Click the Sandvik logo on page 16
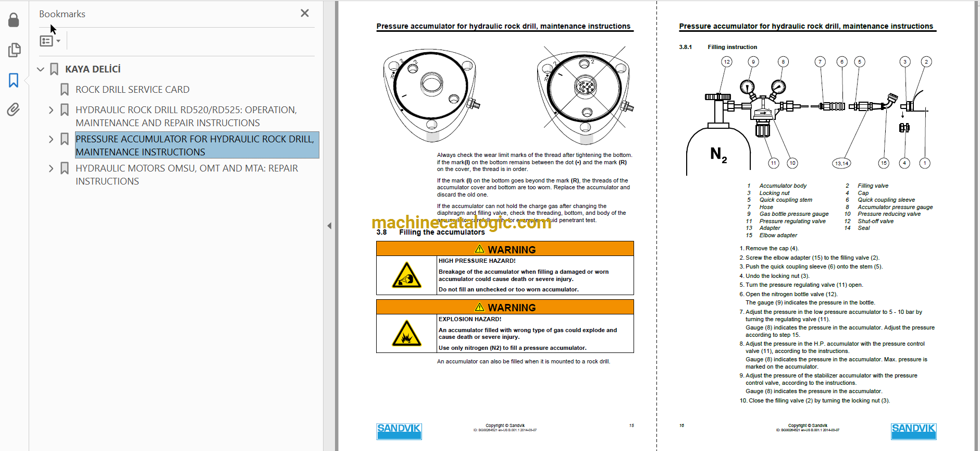The height and width of the screenshot is (451, 980). pyautogui.click(x=913, y=431)
